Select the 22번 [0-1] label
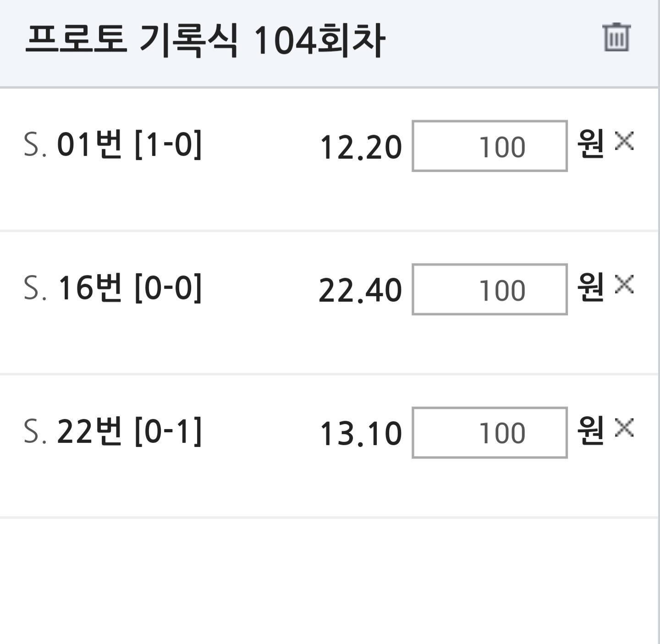Viewport: 660px width, 644px height. 129,431
